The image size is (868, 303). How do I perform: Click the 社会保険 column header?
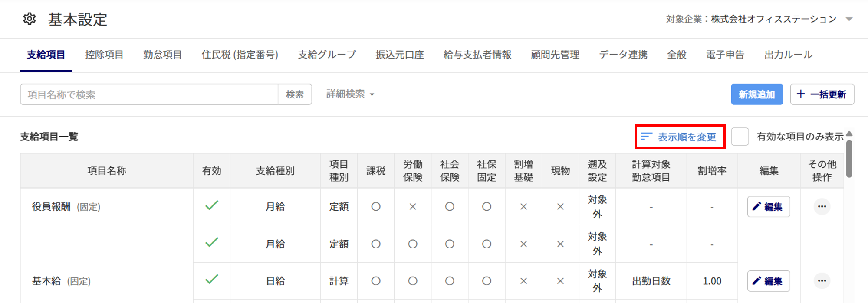tap(450, 171)
